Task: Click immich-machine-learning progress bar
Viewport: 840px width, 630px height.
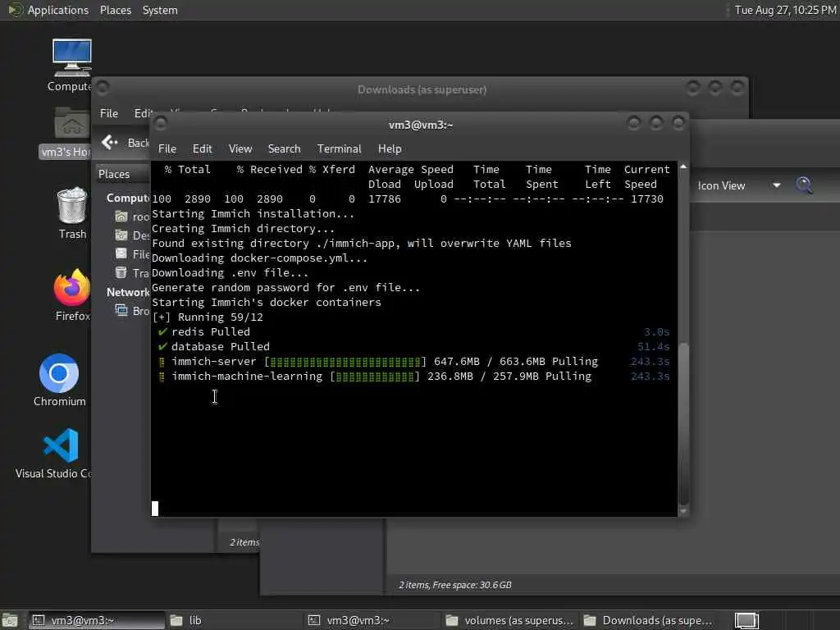Action: [375, 376]
